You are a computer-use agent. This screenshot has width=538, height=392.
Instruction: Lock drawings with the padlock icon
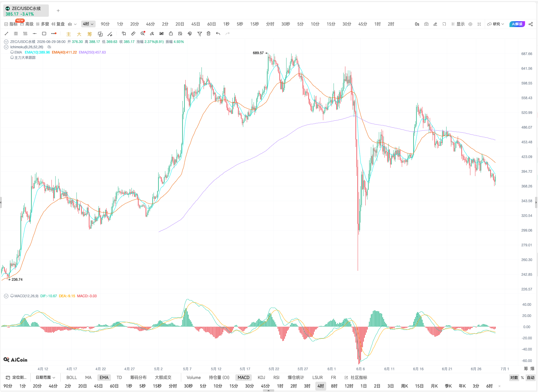[171, 34]
